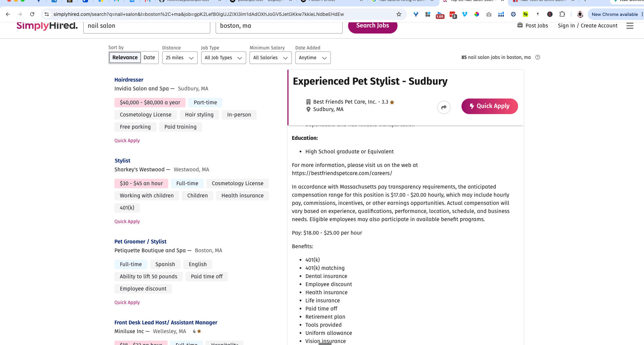Open the Chrome profile avatar
644x345 pixels.
pos(580,14)
